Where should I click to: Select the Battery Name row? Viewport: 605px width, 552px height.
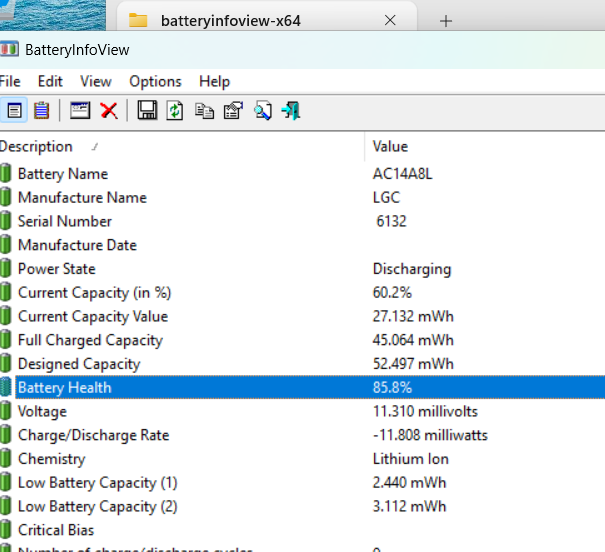click(x=302, y=174)
